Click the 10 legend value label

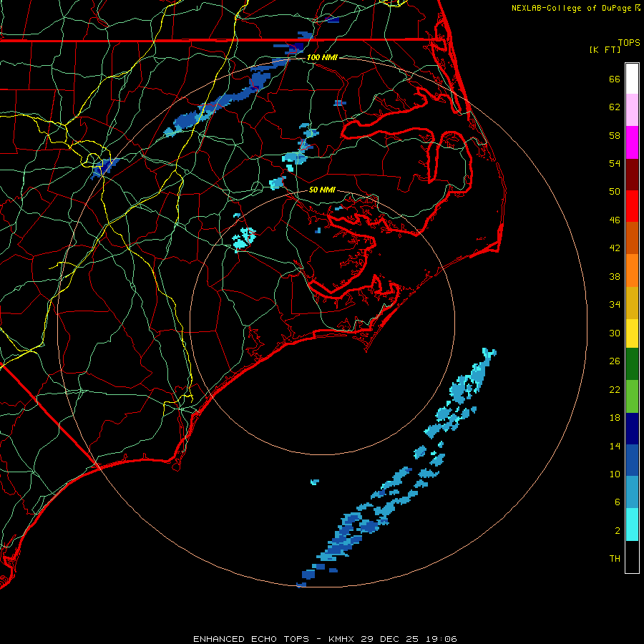(615, 474)
